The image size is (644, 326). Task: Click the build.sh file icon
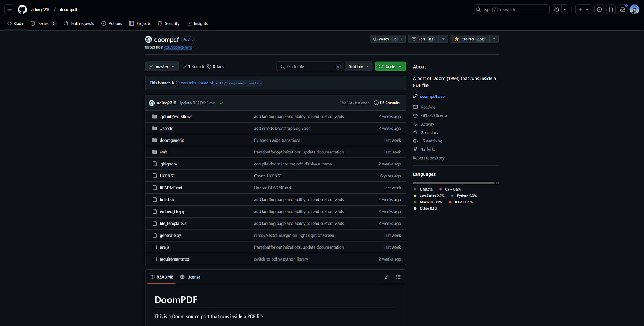click(155, 199)
